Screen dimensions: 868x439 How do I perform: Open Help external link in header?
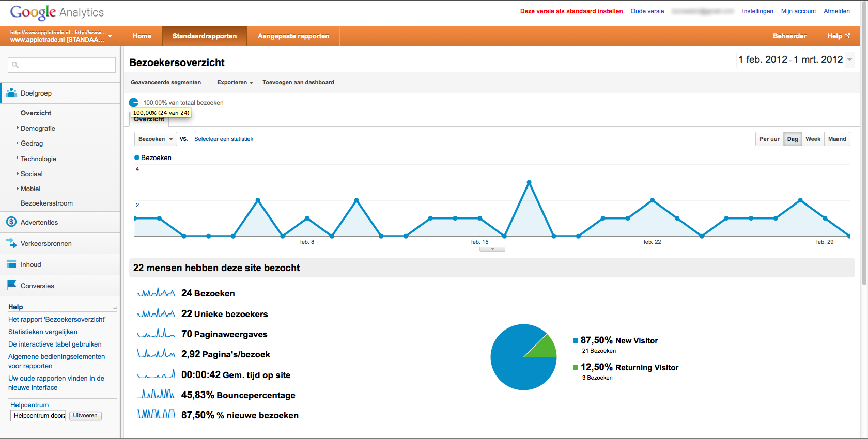coord(838,36)
